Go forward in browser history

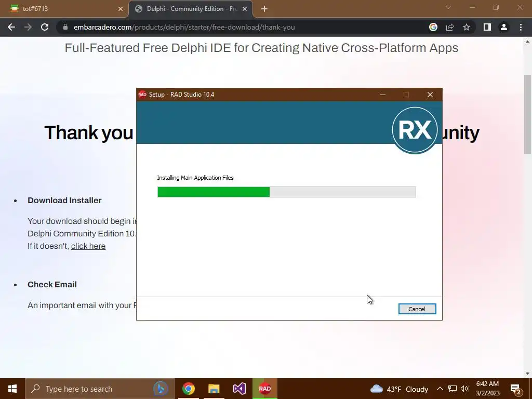pyautogui.click(x=28, y=27)
